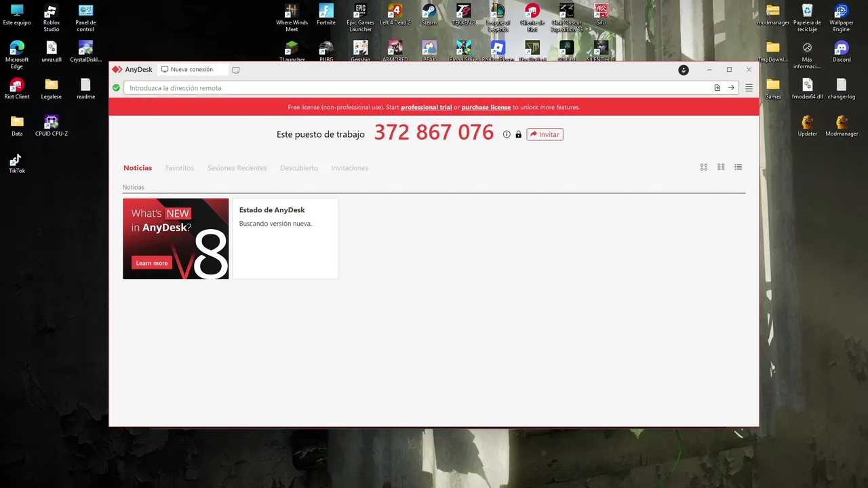
Task: Select the Roblox Studio desktop icon
Action: coord(52,18)
